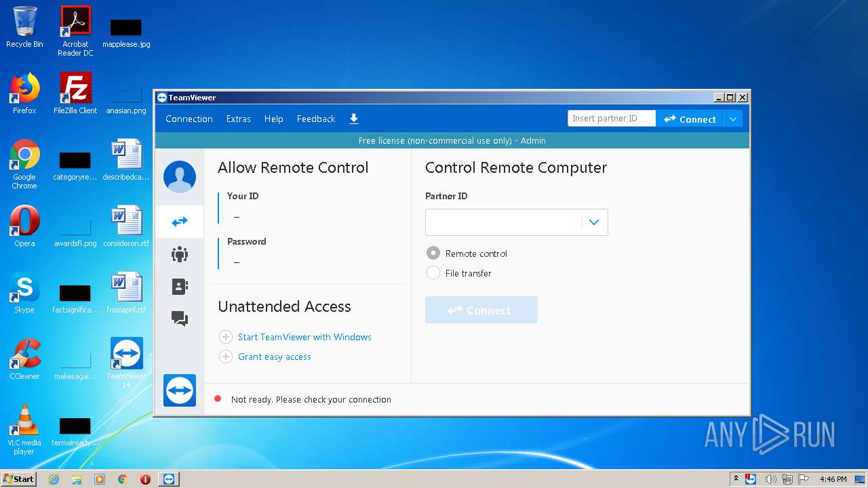Select FileZilla Client desktop shortcut
Screen dimensions: 868x488
(75, 94)
